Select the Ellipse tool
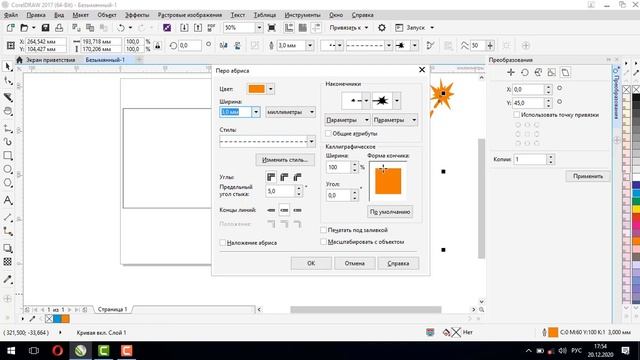640x360 pixels. click(x=8, y=169)
